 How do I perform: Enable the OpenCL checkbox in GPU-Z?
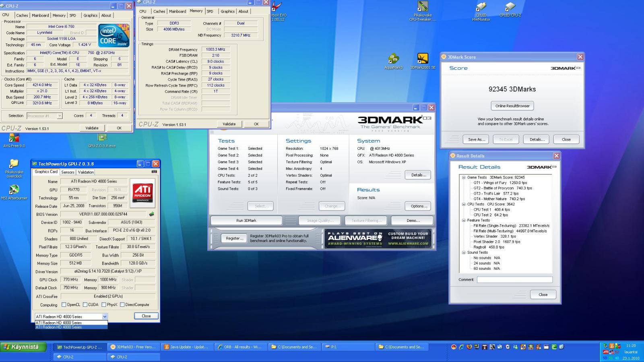(x=64, y=305)
